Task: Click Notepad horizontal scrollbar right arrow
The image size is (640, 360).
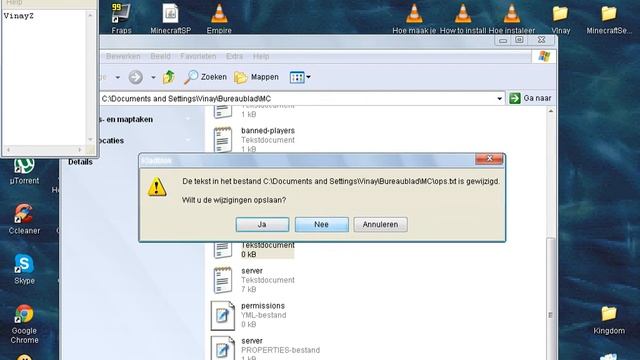Action: coord(80,150)
